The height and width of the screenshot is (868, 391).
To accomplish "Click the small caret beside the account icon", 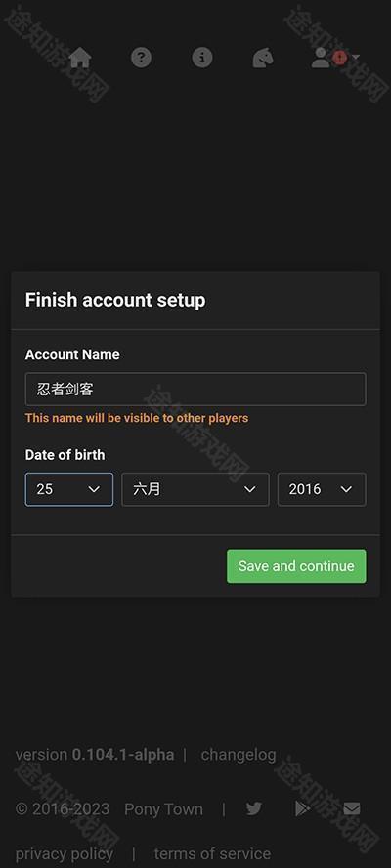I will pos(356,57).
